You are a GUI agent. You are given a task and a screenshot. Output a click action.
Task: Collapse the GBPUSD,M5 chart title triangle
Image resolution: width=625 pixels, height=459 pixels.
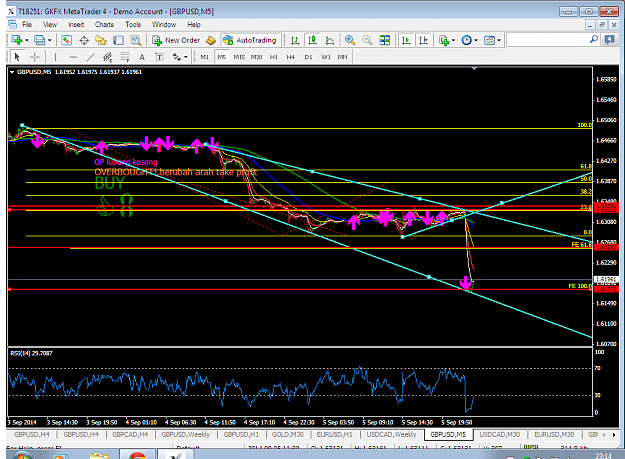coord(12,72)
